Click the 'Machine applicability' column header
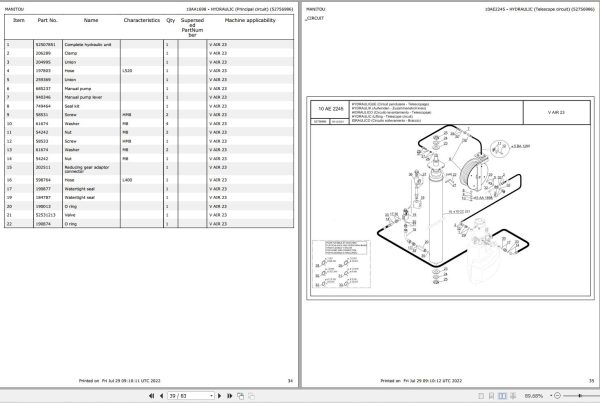Image resolution: width=600 pixels, height=403 pixels. pyautogui.click(x=250, y=20)
